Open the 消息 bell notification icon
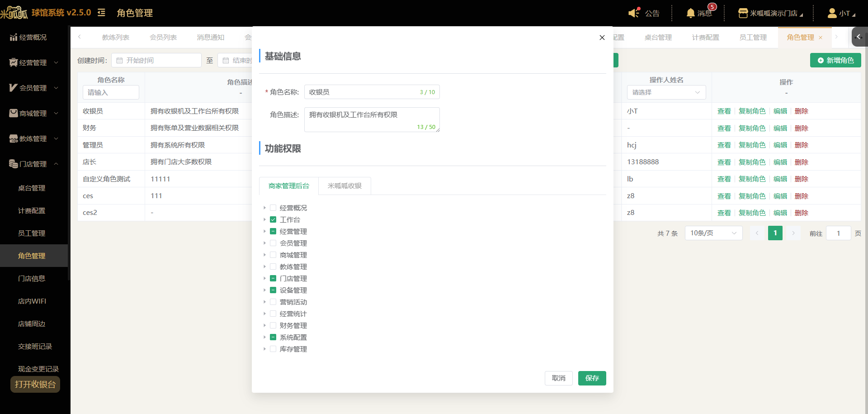The height and width of the screenshot is (414, 868). pyautogui.click(x=690, y=13)
